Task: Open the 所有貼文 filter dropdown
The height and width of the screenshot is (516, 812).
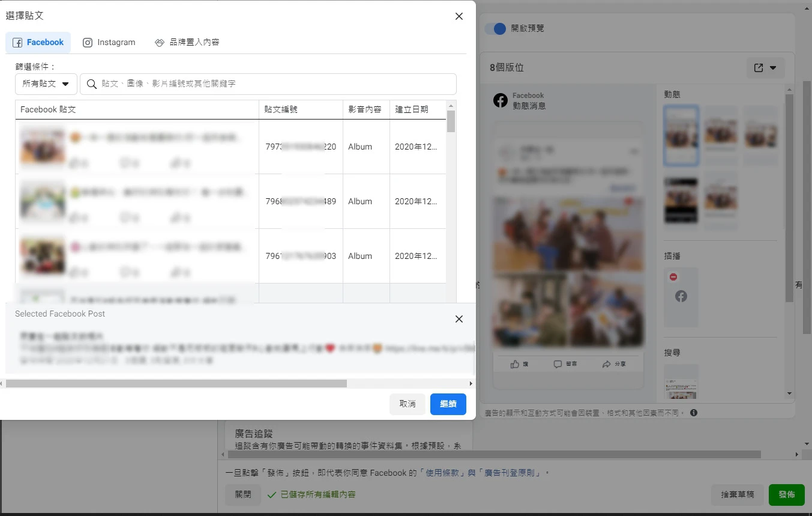Action: pos(46,84)
